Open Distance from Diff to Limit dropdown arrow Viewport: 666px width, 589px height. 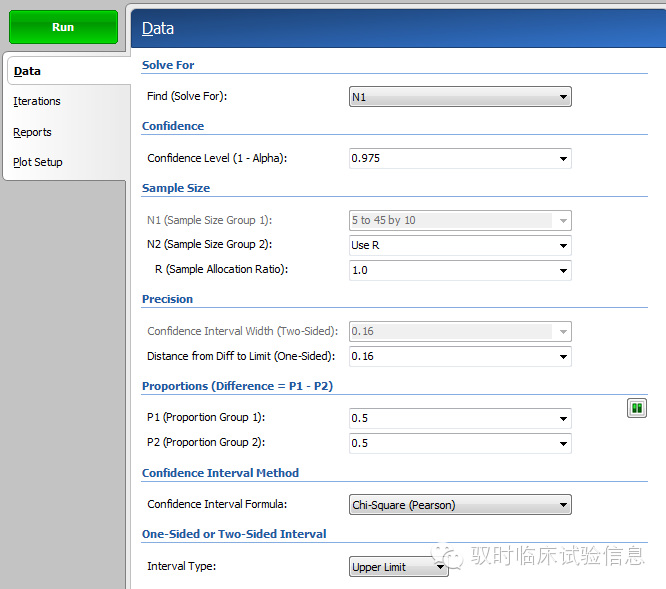click(x=563, y=357)
